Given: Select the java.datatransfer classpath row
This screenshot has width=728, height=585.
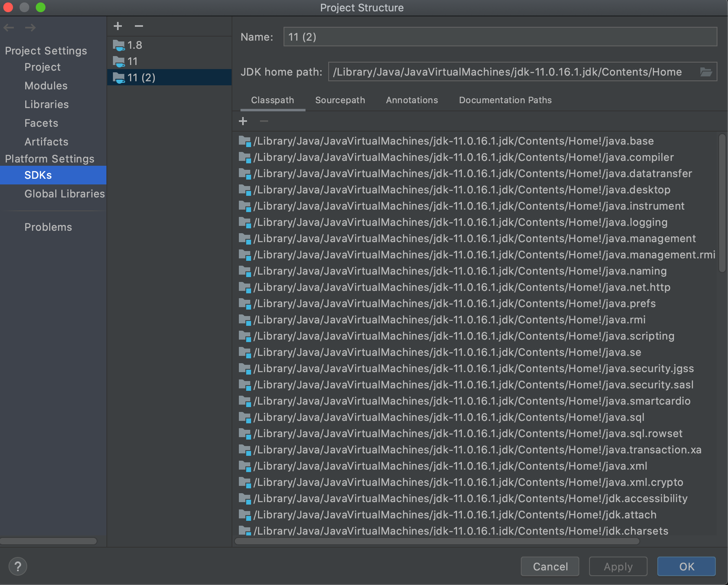Looking at the screenshot, I should pos(476,174).
